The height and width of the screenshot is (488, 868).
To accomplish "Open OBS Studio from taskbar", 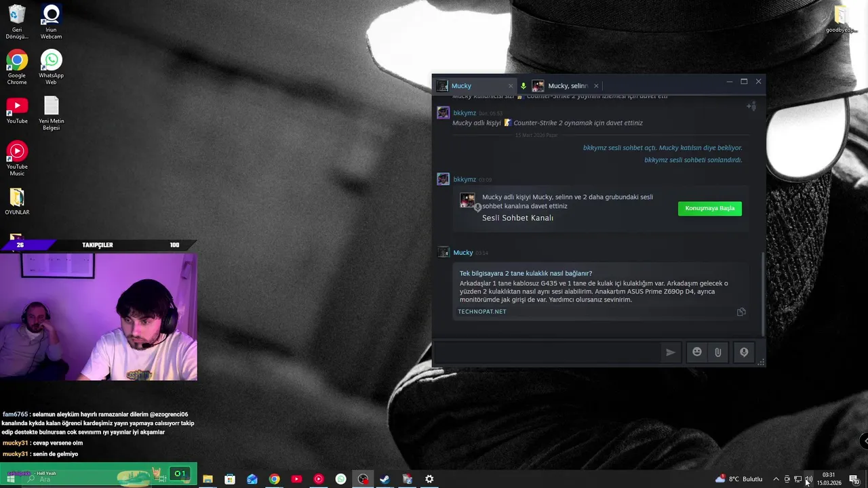I will [x=363, y=479].
